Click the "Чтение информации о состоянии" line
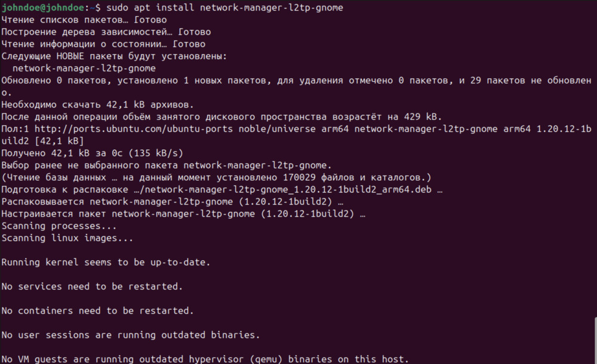 point(103,44)
